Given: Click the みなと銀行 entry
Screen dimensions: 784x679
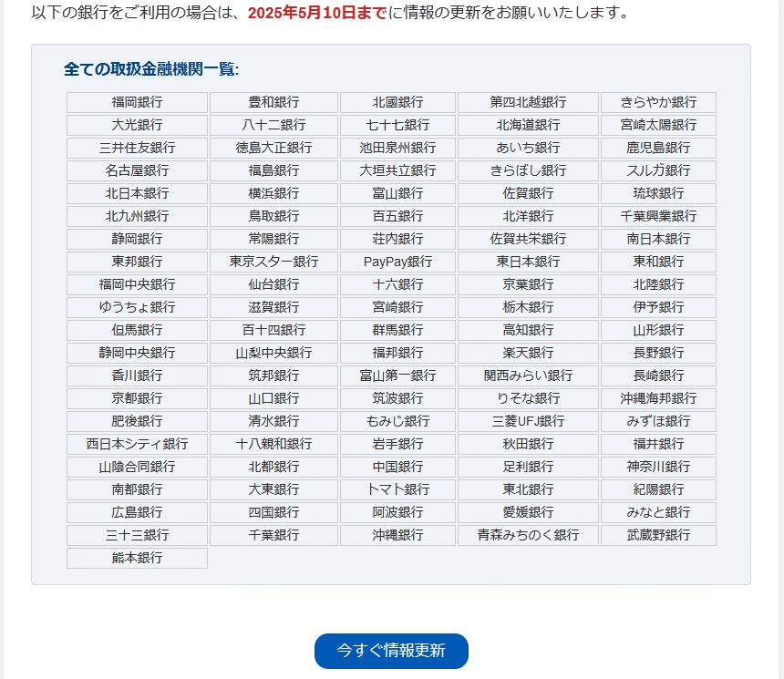Looking at the screenshot, I should [x=658, y=512].
